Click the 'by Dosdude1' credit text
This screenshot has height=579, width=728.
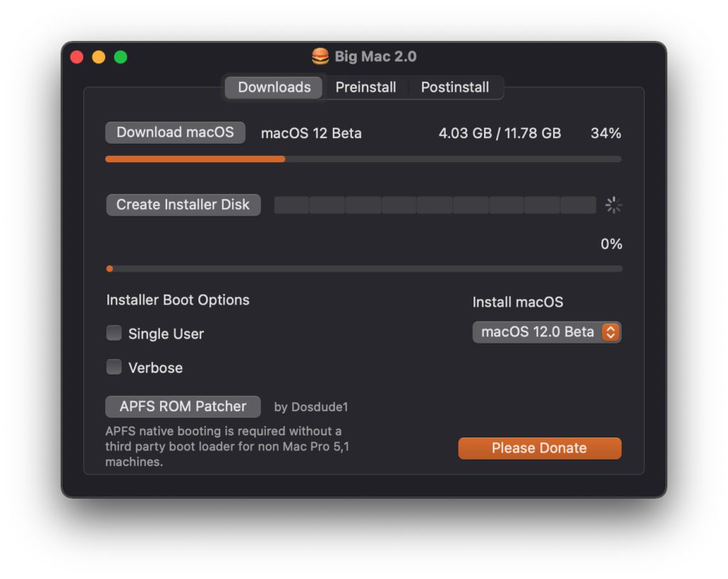311,408
